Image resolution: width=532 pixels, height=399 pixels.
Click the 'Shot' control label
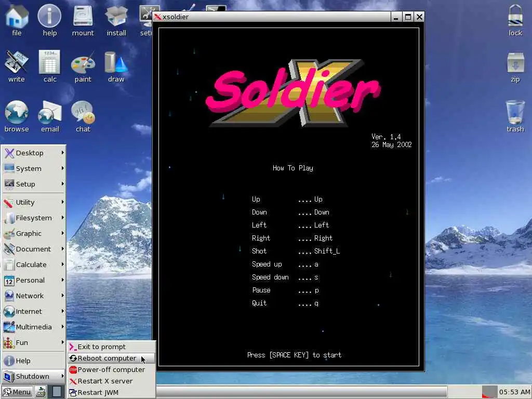259,251
